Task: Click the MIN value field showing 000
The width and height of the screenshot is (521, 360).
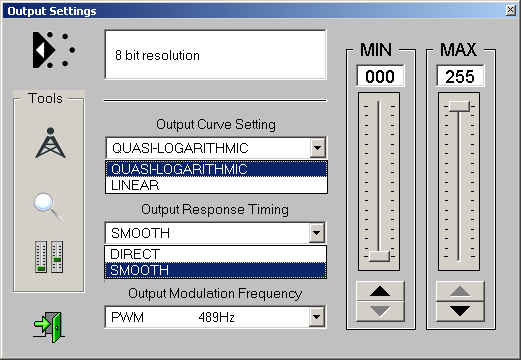Action: point(380,76)
